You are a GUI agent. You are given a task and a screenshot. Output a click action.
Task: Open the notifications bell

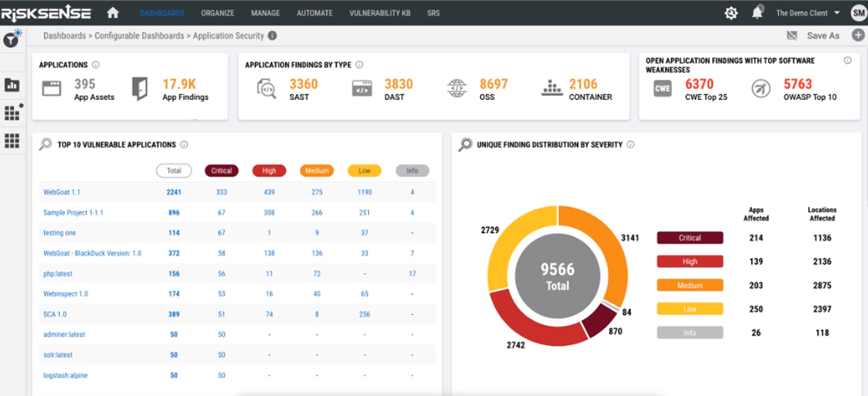[x=757, y=12]
